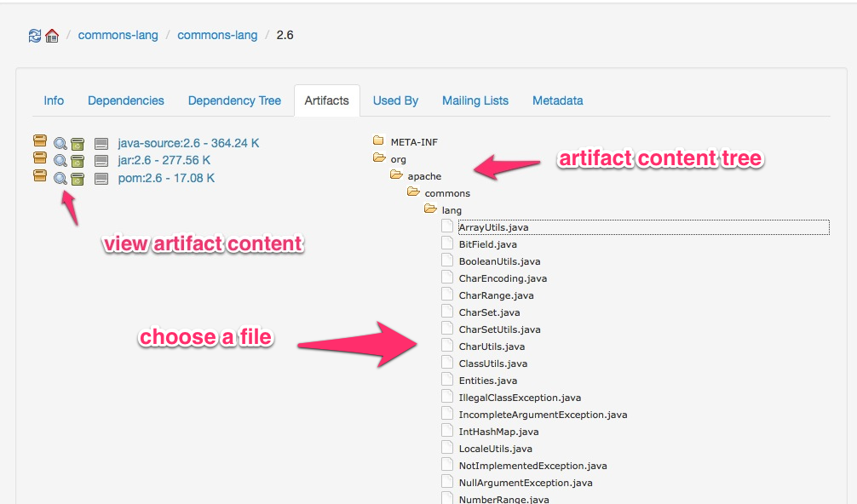The image size is (857, 504).
Task: Click magnifier icon for jar:2.6 artifact
Action: pos(60,160)
